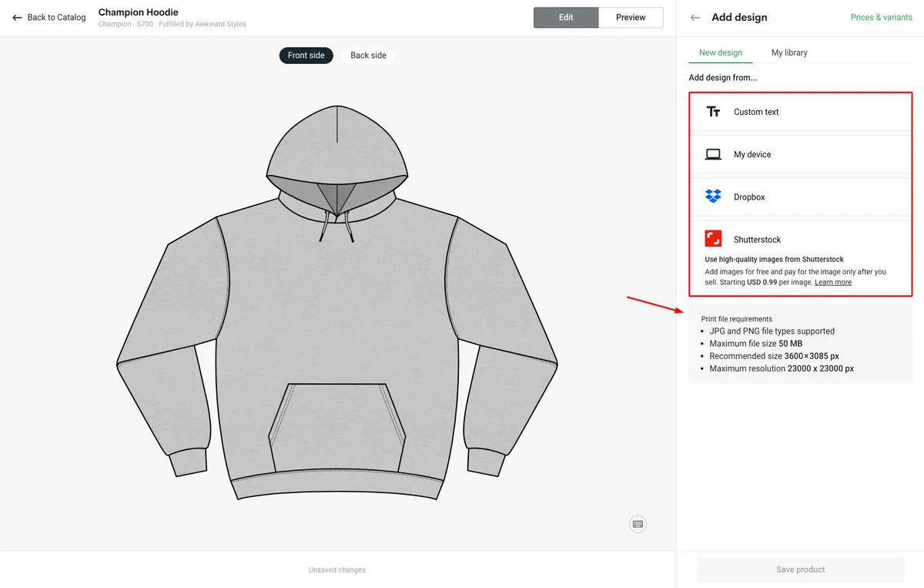Viewport: 924px width, 588px height.
Task: Follow the Shutterstock Learn more link
Action: tap(833, 282)
